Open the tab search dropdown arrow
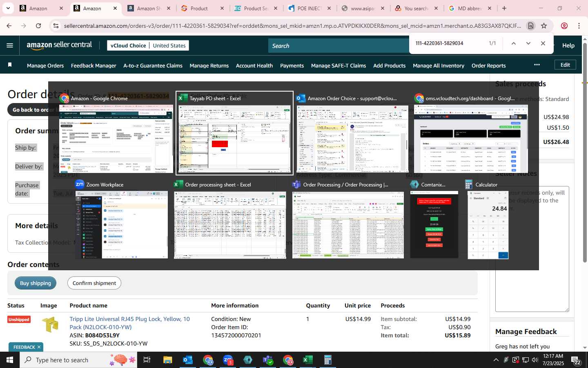588x368 pixels. coord(8,8)
